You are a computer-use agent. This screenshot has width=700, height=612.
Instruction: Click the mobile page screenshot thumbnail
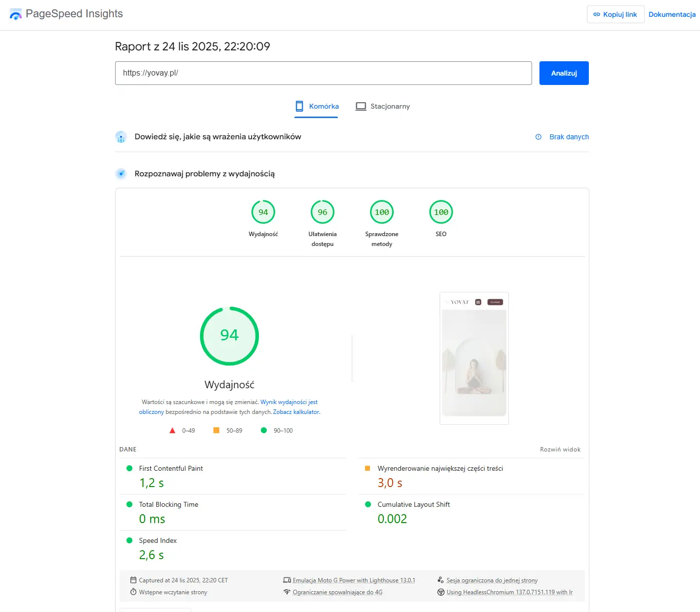[474, 358]
